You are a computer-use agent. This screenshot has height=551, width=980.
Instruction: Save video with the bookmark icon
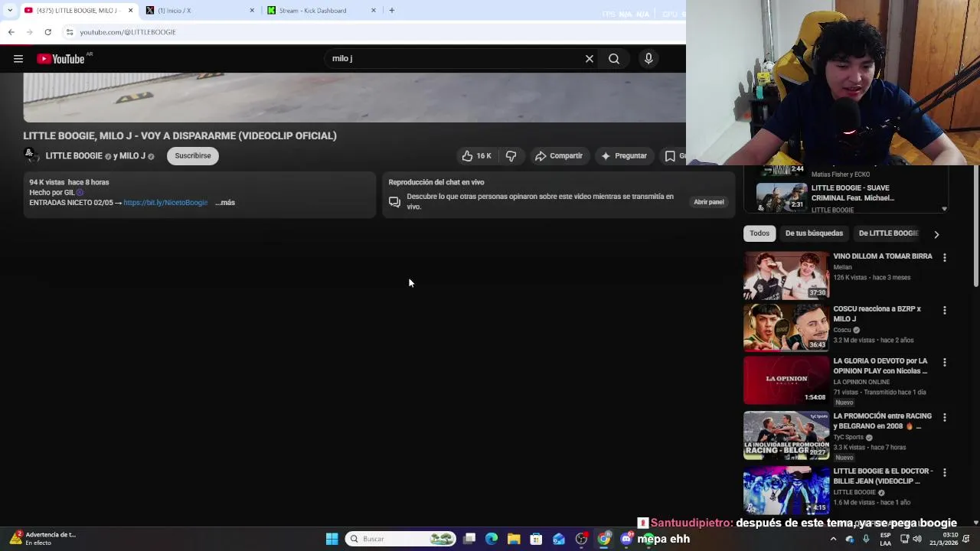click(x=671, y=156)
